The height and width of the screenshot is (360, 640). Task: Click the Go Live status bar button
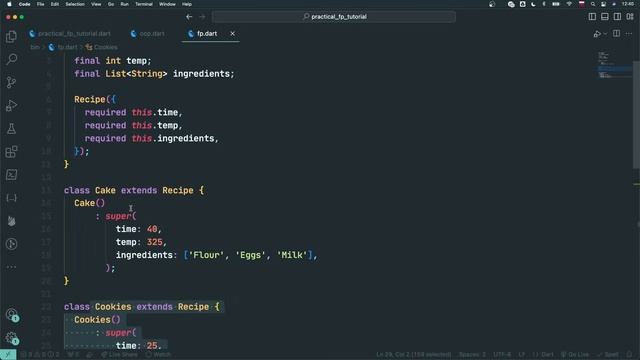tap(575, 354)
